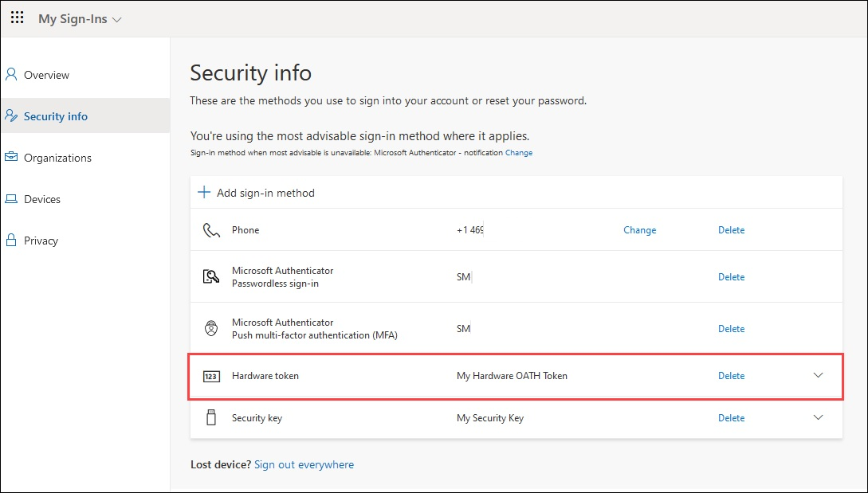Change the default sign-in method

[x=519, y=152]
